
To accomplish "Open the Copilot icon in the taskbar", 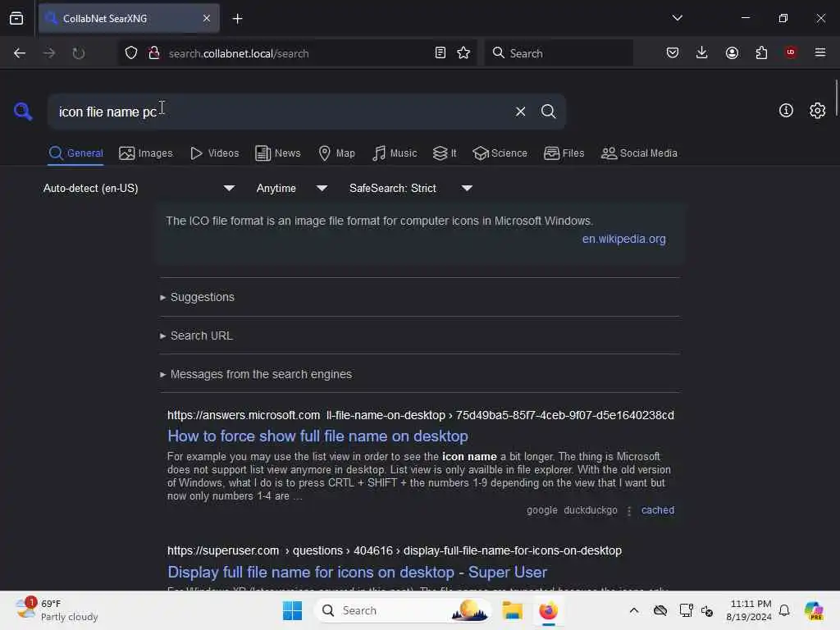I will [x=814, y=610].
